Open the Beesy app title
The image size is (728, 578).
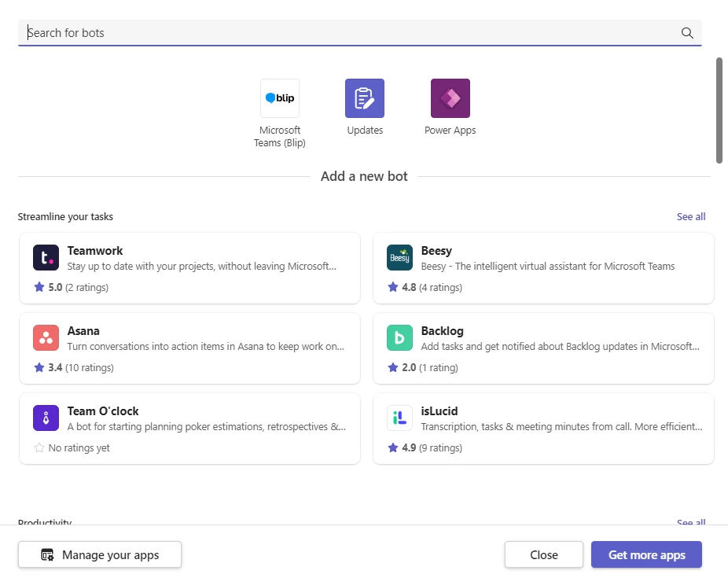(436, 251)
